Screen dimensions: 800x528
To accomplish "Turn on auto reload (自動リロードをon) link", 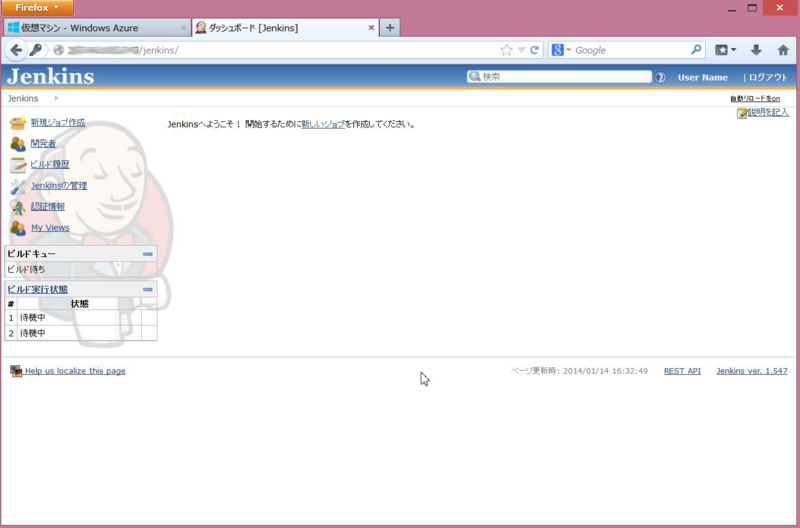I will click(x=755, y=98).
